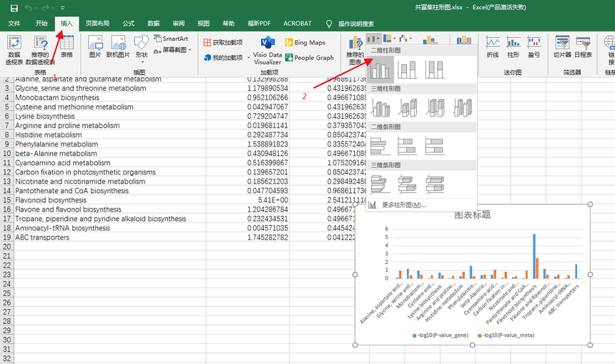This screenshot has height=364, width=615.
Task: Select the -log10(P-value_gene) blue legend entry
Action: click(440, 335)
